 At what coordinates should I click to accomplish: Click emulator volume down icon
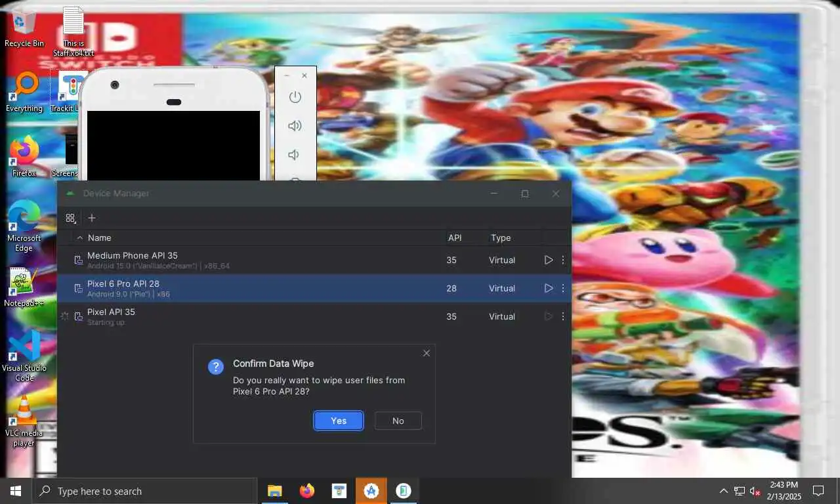294,155
